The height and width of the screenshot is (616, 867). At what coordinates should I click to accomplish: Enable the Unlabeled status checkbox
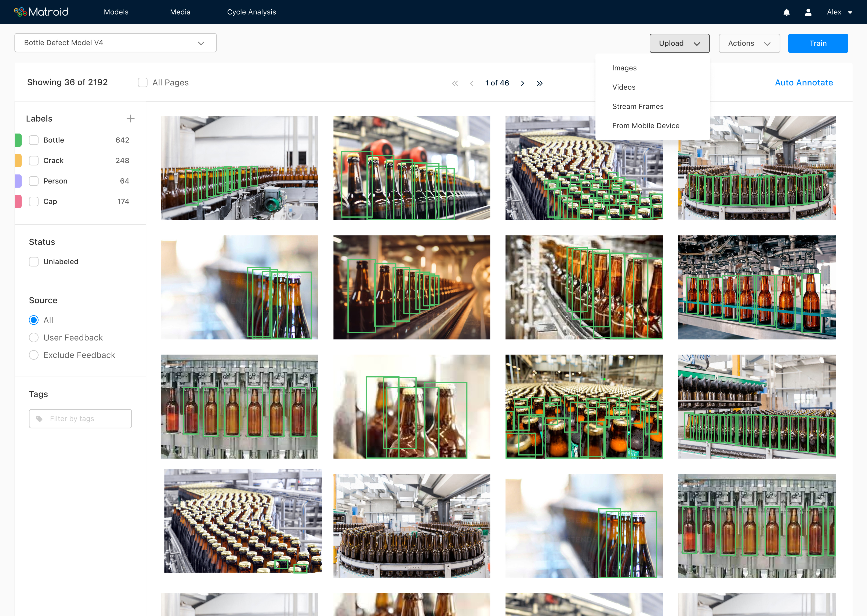[x=34, y=262]
